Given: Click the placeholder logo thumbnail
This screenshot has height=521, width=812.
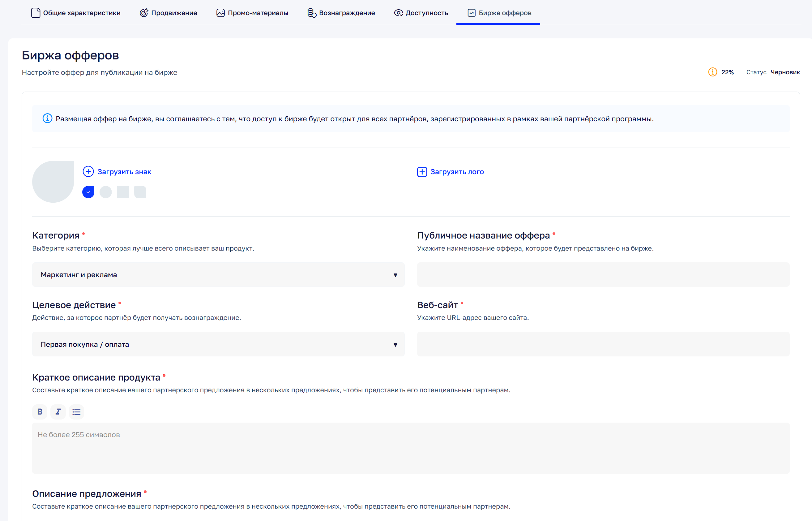Looking at the screenshot, I should (x=53, y=182).
